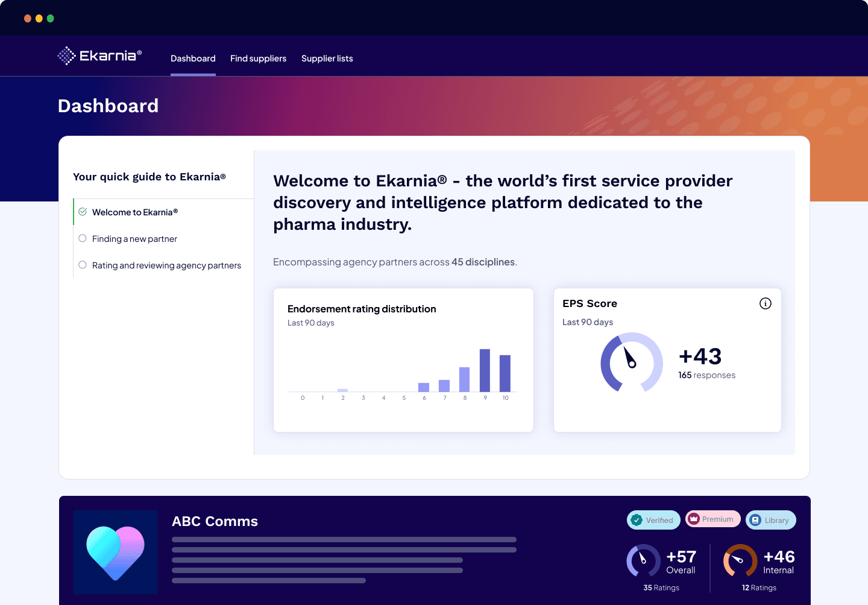Click the 35 Ratings label

661,588
